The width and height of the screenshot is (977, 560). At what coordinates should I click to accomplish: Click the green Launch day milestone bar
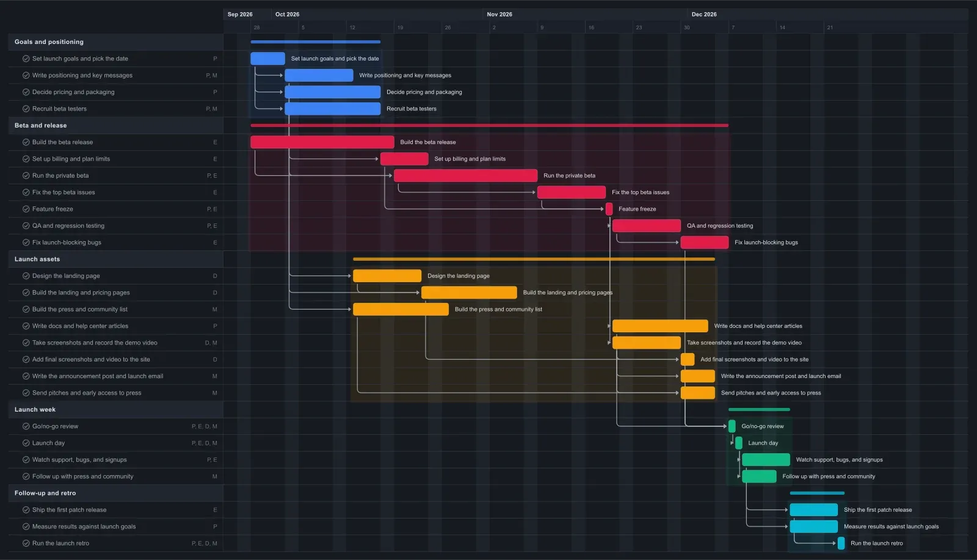point(739,443)
